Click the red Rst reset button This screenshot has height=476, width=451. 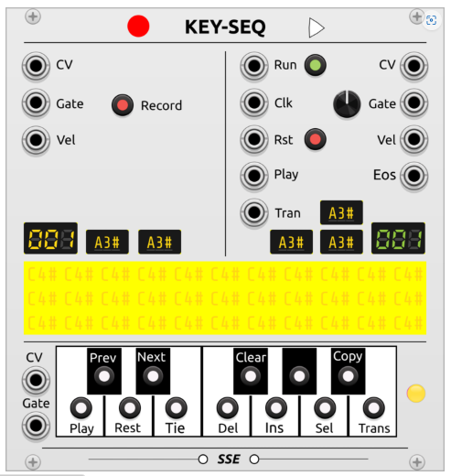click(316, 139)
